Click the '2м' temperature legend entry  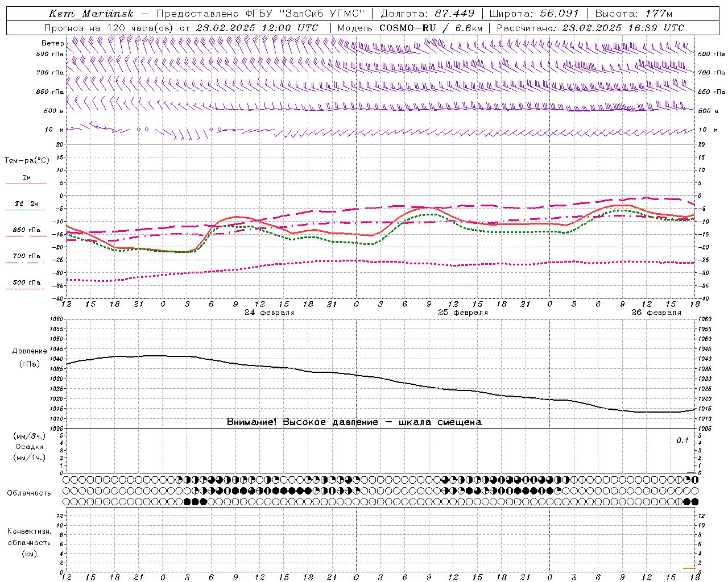pyautogui.click(x=27, y=177)
